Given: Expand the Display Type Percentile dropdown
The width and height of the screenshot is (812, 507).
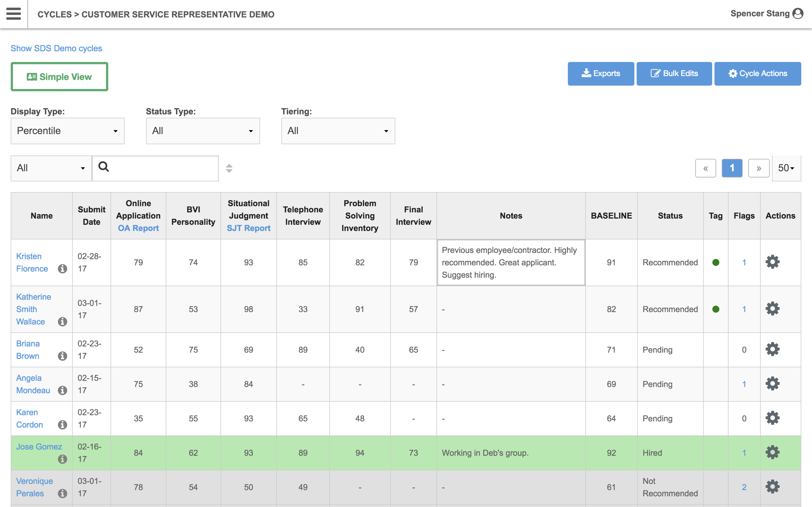Looking at the screenshot, I should 67,131.
